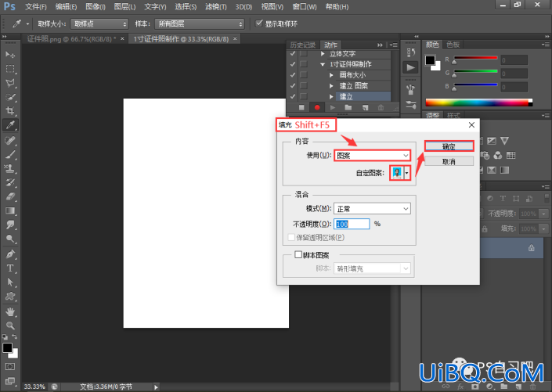This screenshot has width=552, height=392.
Task: Toggle checkmark for 1寸证件照制作 action
Action: [293, 64]
